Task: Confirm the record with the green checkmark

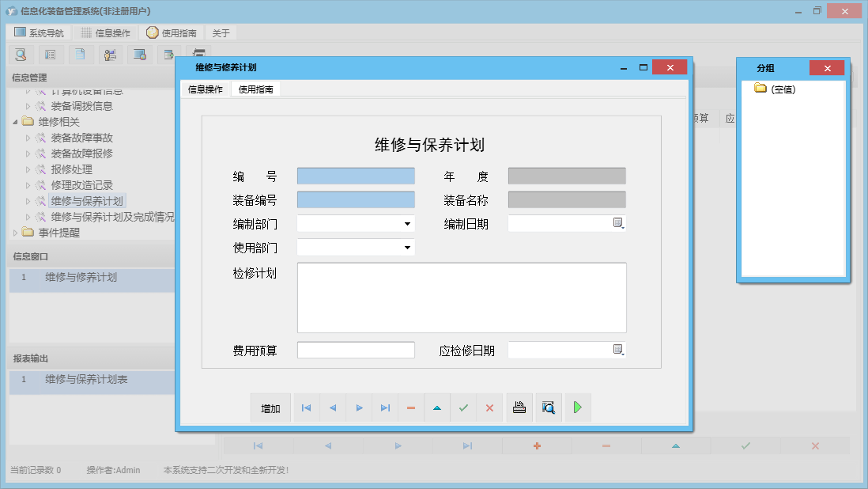Action: pyautogui.click(x=464, y=407)
